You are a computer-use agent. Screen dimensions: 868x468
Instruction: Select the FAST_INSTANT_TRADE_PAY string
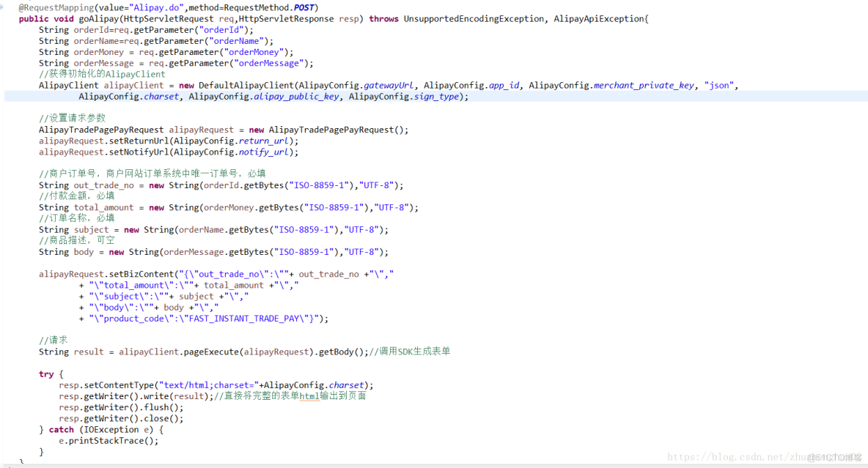pos(242,318)
